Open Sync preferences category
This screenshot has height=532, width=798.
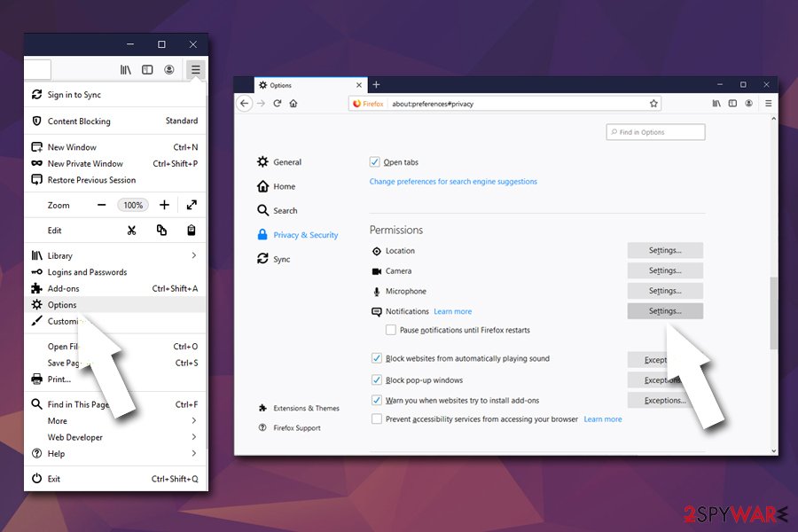tap(274, 259)
